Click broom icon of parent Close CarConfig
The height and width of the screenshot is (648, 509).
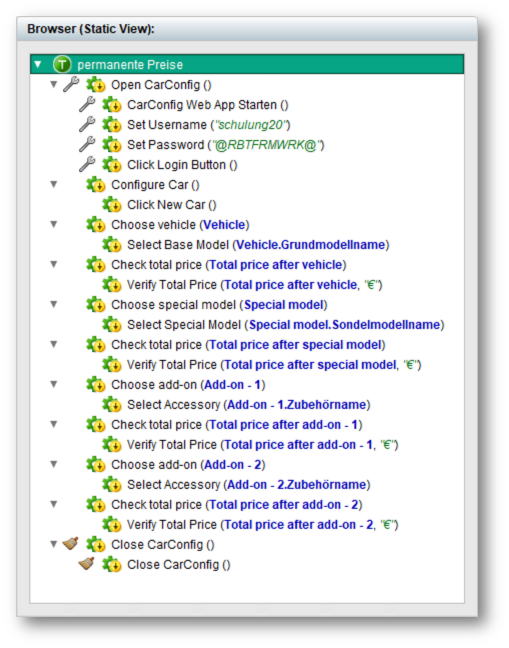tap(71, 544)
